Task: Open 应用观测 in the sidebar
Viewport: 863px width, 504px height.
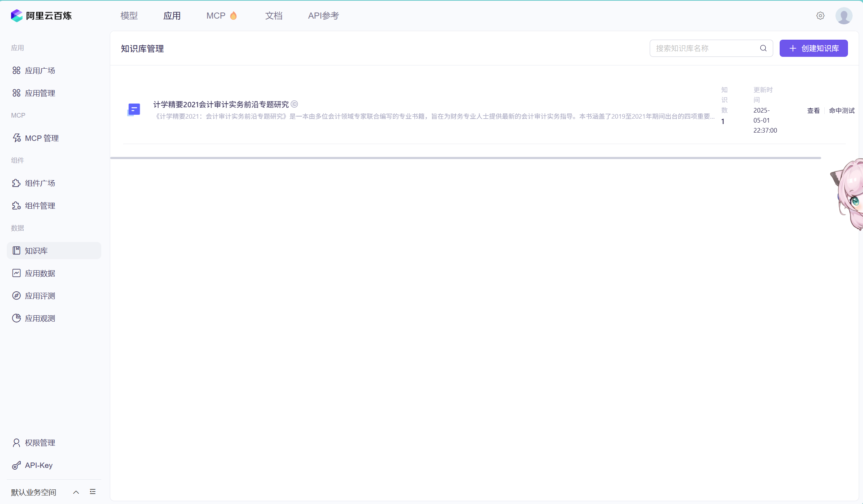Action: click(40, 318)
